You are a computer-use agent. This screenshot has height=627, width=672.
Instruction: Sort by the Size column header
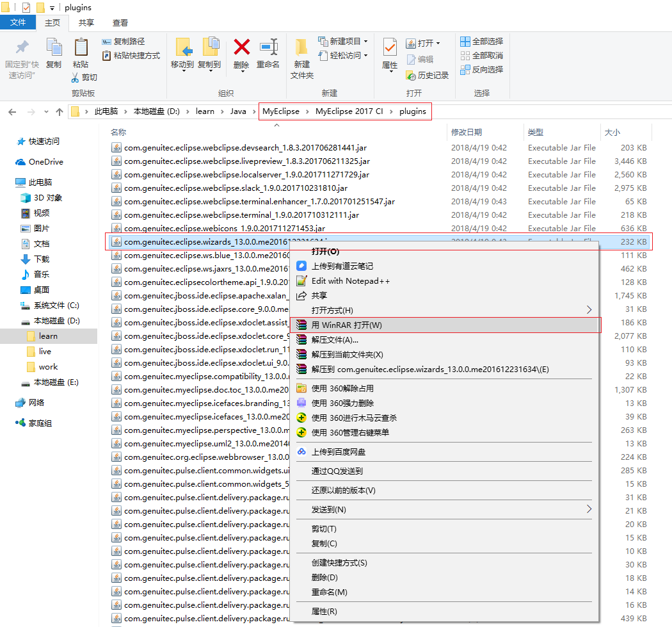[x=626, y=132]
